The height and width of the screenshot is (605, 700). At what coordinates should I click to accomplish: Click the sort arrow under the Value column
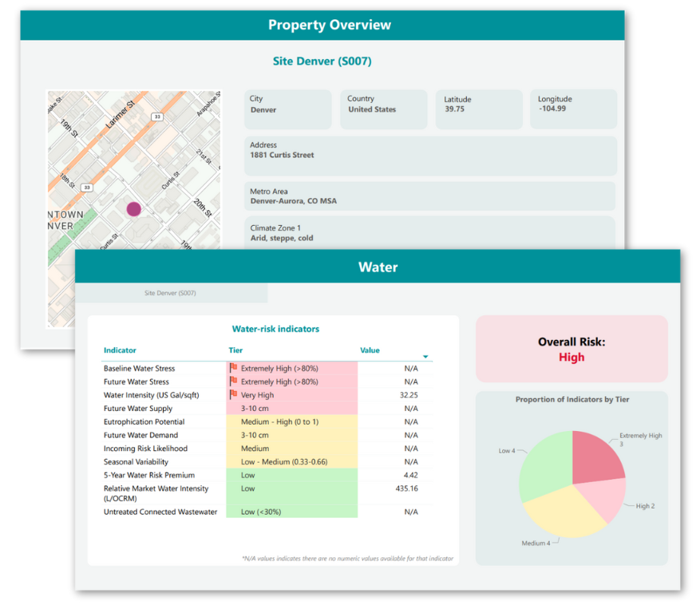425,357
